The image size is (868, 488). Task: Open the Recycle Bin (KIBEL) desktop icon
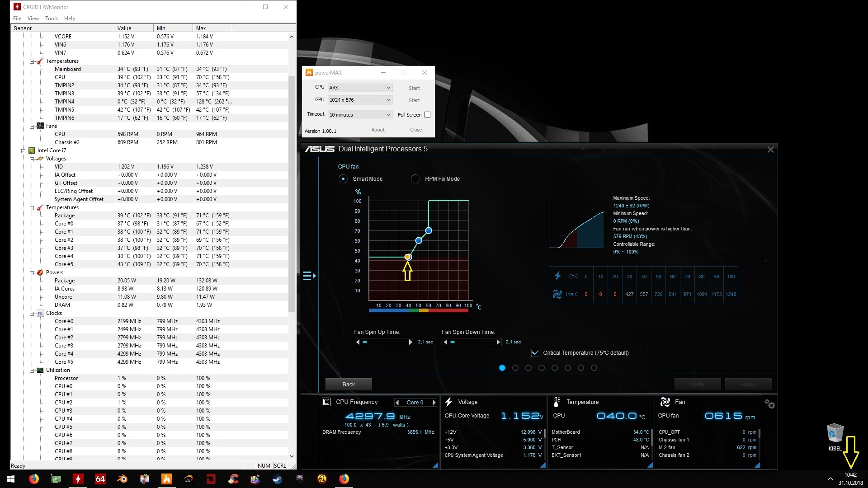tap(835, 434)
